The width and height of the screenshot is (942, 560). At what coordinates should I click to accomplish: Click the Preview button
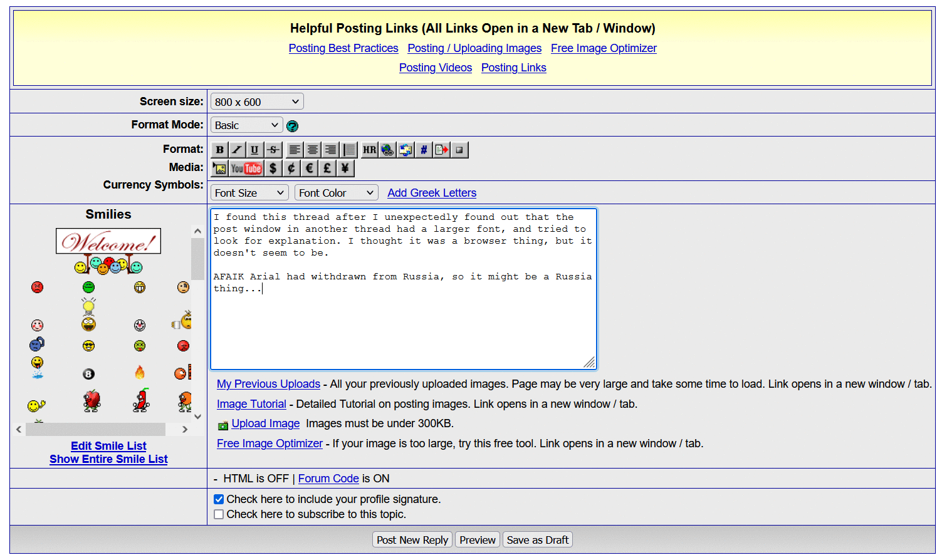(x=478, y=540)
